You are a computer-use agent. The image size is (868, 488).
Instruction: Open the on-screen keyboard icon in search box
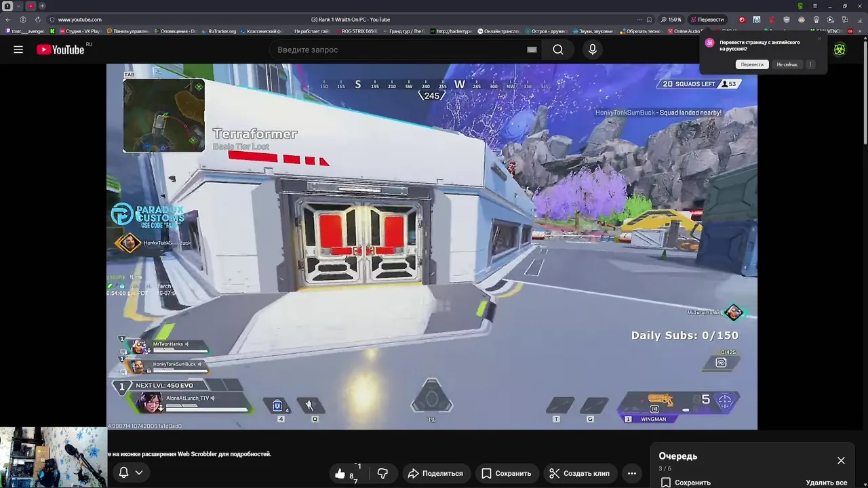click(532, 49)
